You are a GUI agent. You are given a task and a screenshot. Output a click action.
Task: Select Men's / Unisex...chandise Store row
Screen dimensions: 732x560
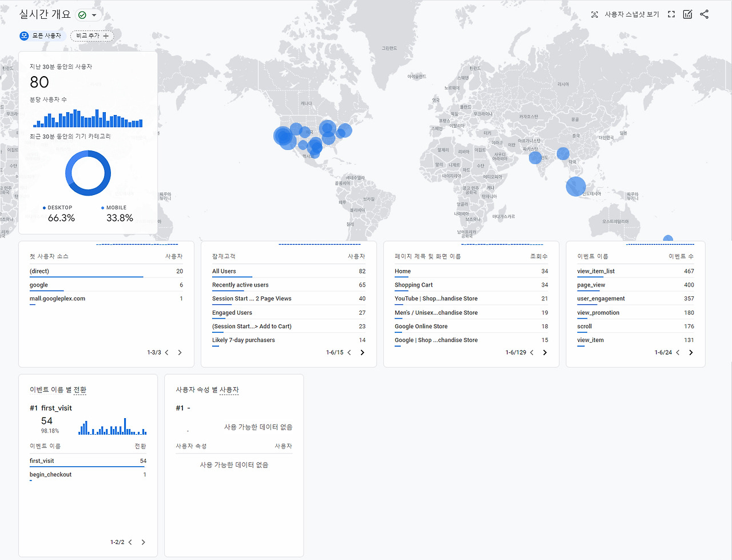click(471, 313)
